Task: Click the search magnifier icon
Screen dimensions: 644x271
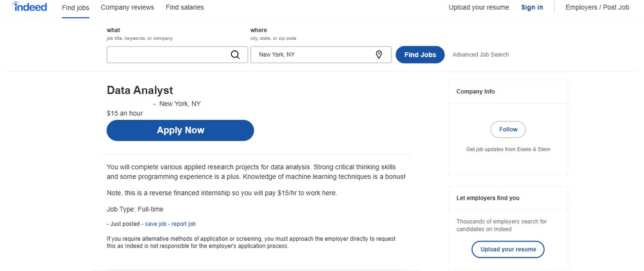Action: tap(235, 55)
